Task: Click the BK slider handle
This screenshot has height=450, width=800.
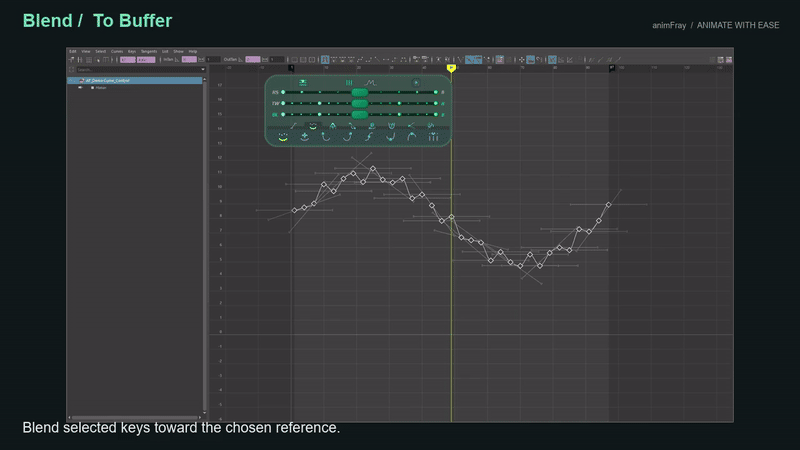Action: tap(360, 115)
